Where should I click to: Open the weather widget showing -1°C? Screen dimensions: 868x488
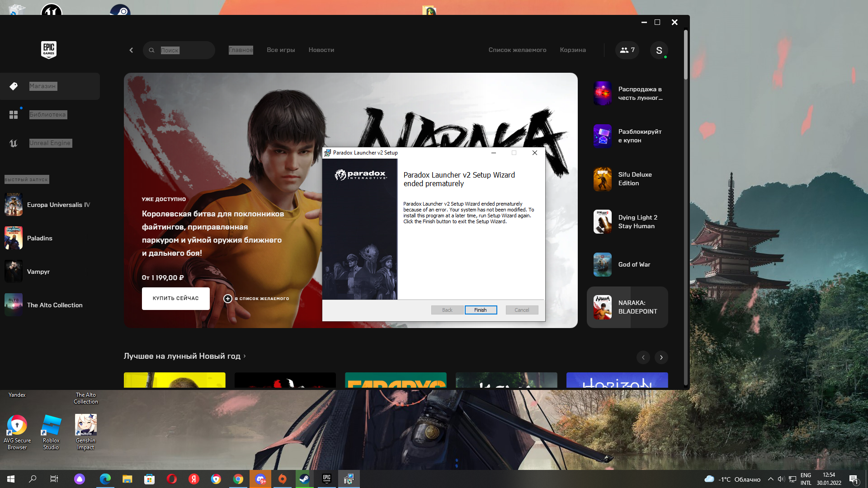click(732, 479)
